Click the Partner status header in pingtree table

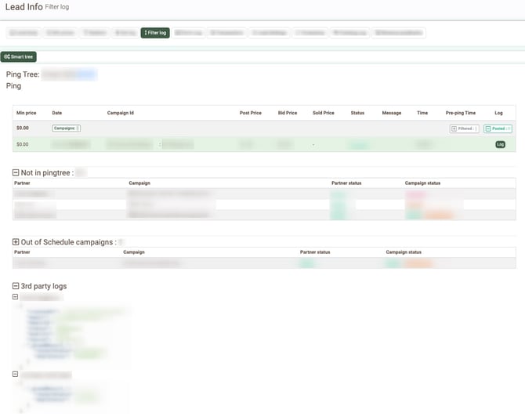point(346,183)
